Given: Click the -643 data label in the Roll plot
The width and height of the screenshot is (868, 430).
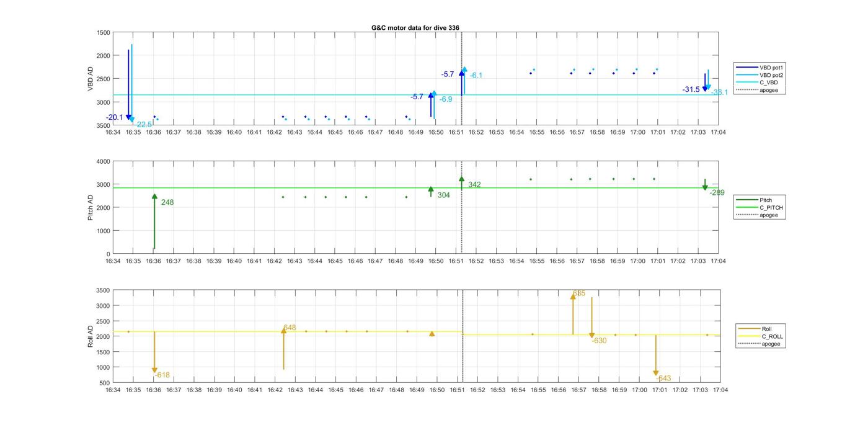Looking at the screenshot, I should coord(663,378).
